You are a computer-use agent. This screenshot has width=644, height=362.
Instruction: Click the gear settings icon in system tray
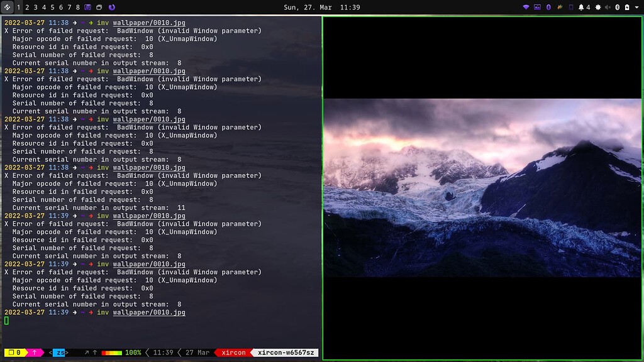click(598, 7)
